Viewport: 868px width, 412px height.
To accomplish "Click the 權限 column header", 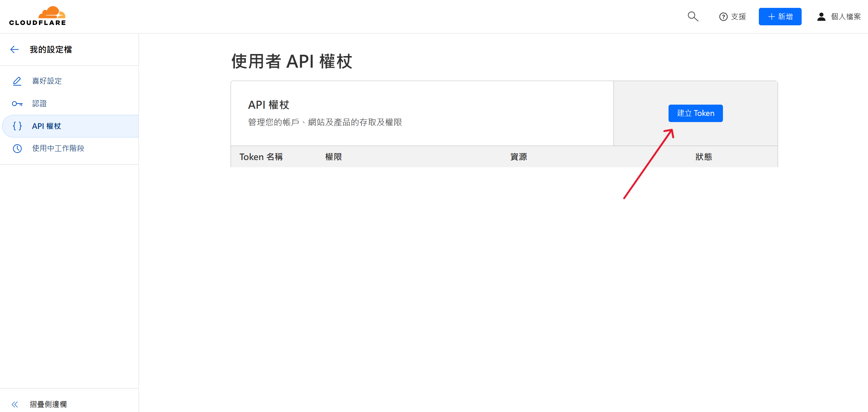I will [x=333, y=157].
